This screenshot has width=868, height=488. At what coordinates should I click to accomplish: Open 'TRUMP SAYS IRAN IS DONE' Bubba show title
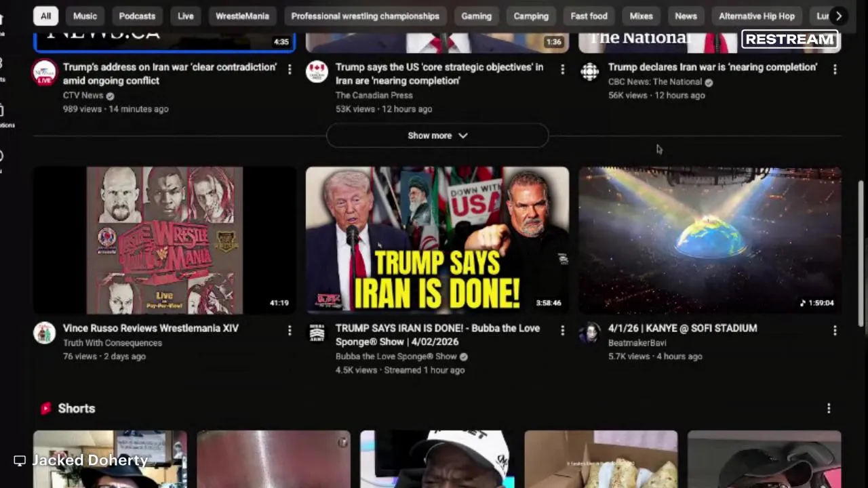[437, 335]
